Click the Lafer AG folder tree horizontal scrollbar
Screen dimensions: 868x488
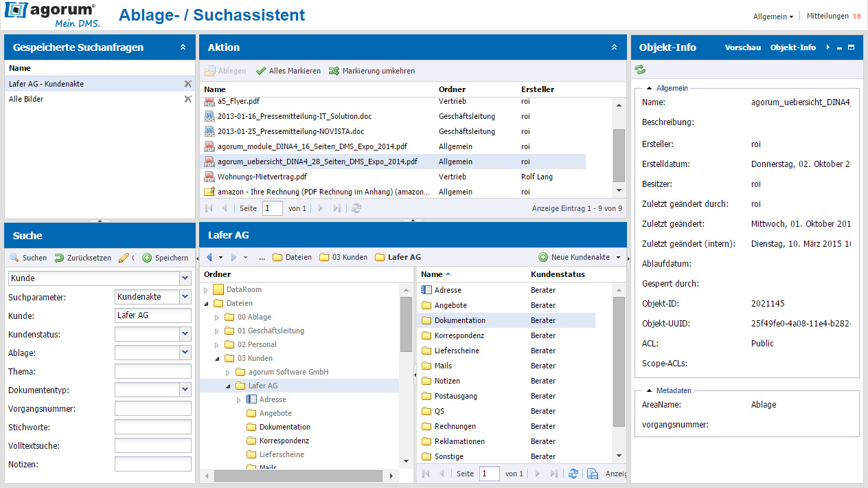coord(298,476)
